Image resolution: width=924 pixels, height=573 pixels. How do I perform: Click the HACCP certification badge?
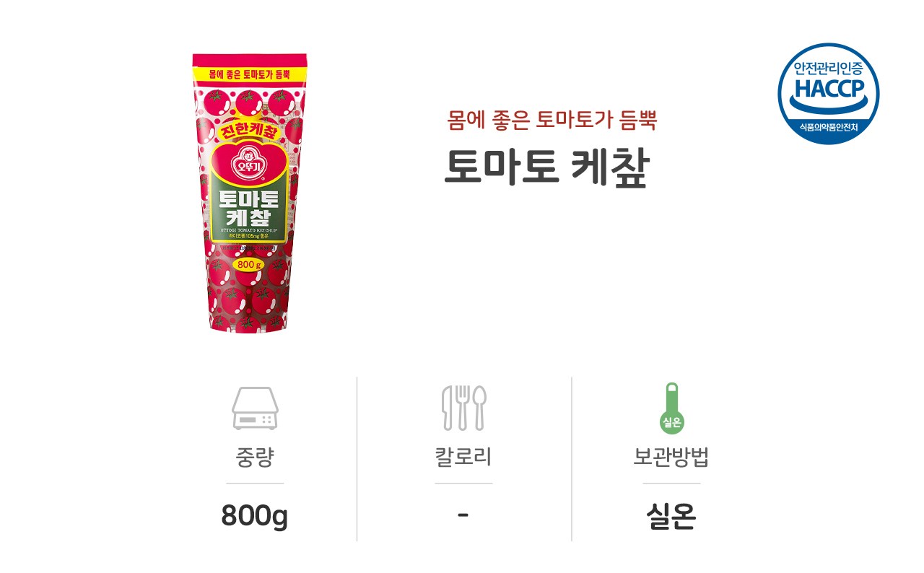coord(829,94)
